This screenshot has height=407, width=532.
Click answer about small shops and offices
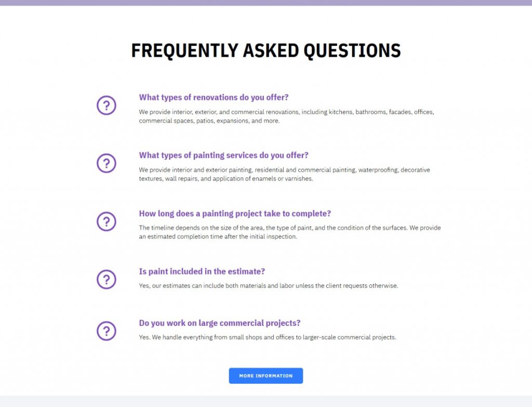267,337
